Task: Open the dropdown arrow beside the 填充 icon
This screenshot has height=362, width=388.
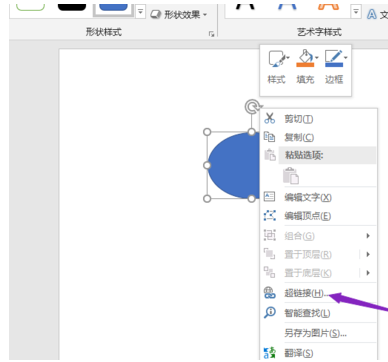Action: pos(317,58)
